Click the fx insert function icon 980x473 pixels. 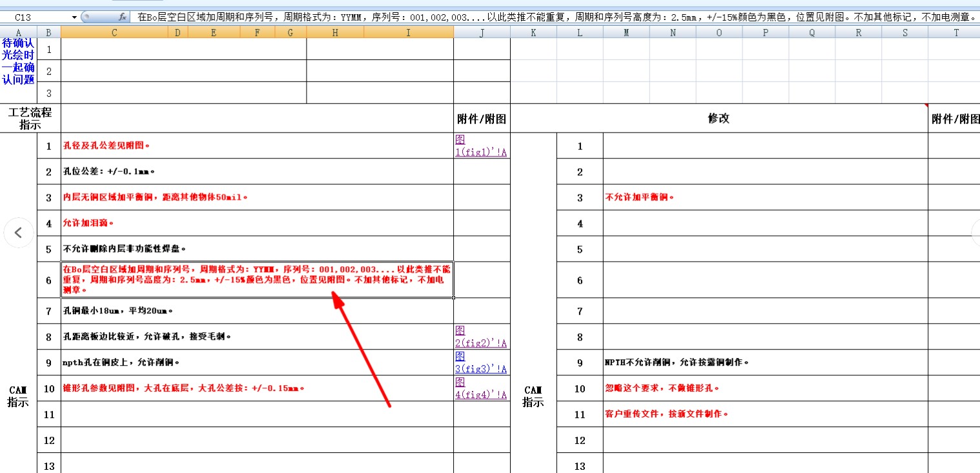click(123, 17)
